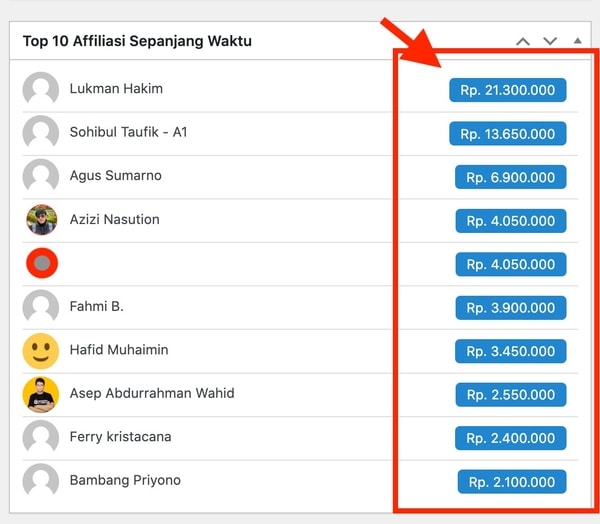Click the Rp. 2.100.000 badge
Image resolution: width=600 pixels, height=524 pixels.
tap(512, 482)
